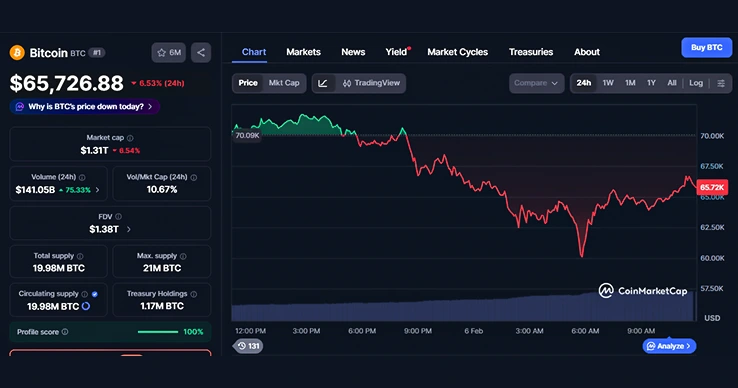Click the 10.67% Vol/Mkt Cap value
The width and height of the screenshot is (738, 388).
[x=161, y=190]
